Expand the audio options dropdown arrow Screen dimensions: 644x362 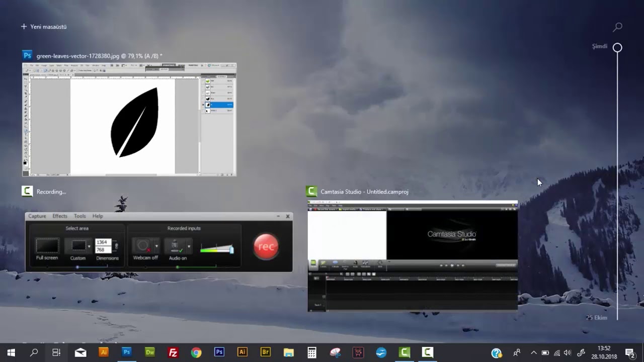click(x=189, y=246)
